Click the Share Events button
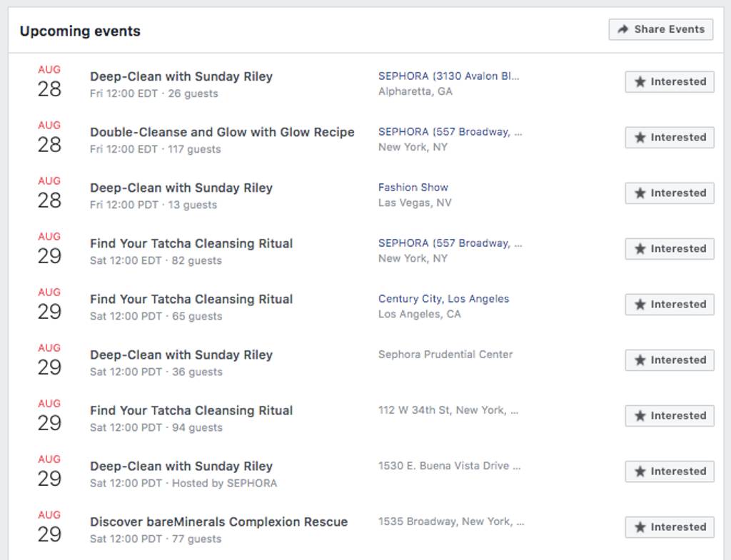The width and height of the screenshot is (731, 560). [x=660, y=29]
